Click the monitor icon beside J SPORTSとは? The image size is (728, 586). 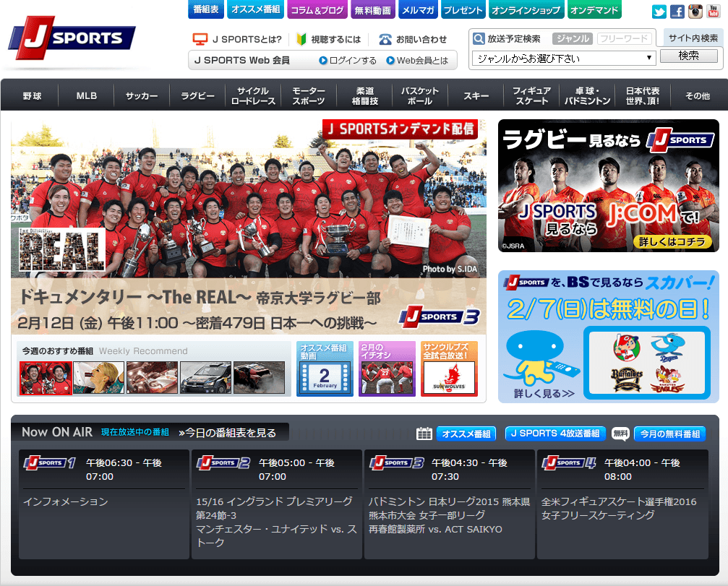200,40
